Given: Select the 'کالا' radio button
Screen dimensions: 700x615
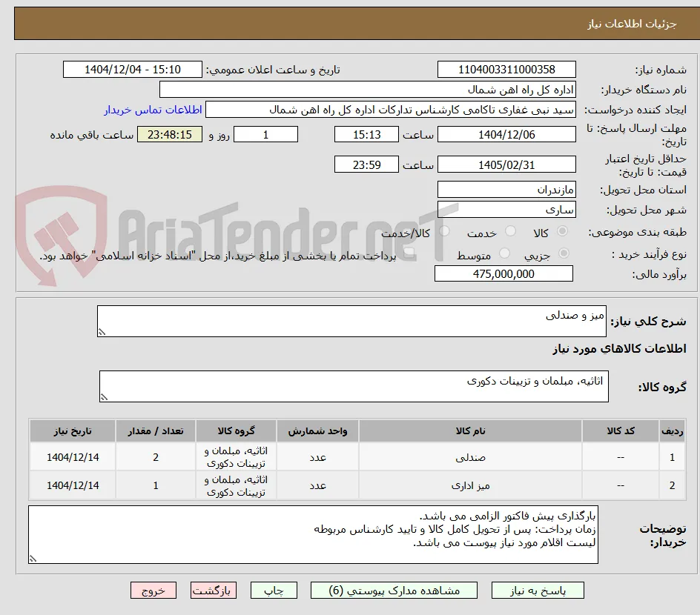Looking at the screenshot, I should pos(563,231).
